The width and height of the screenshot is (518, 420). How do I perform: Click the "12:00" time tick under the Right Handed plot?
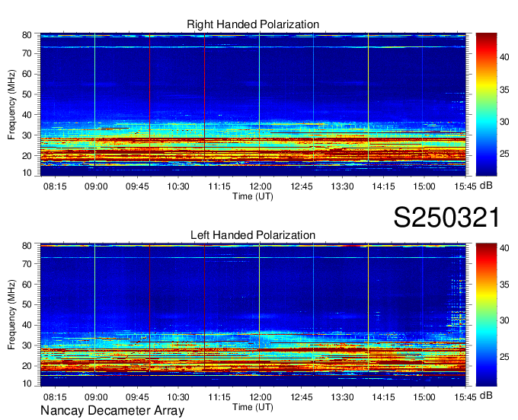pyautogui.click(x=261, y=186)
